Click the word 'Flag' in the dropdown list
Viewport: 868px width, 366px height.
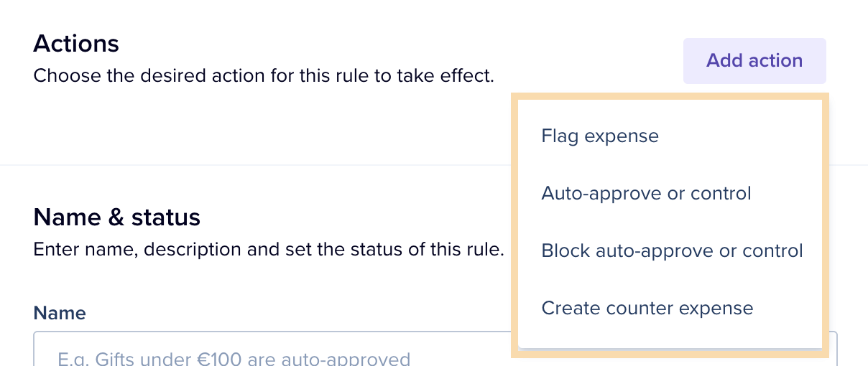[x=557, y=136]
